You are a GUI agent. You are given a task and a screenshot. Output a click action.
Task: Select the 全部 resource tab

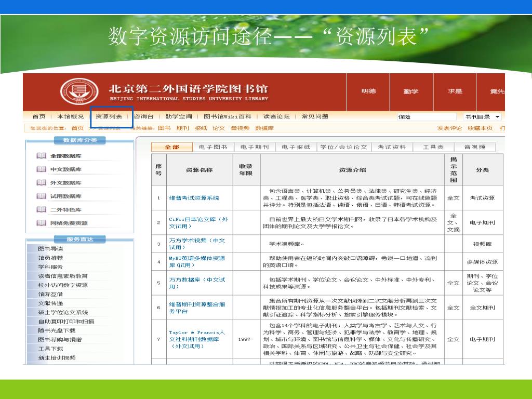(x=171, y=147)
